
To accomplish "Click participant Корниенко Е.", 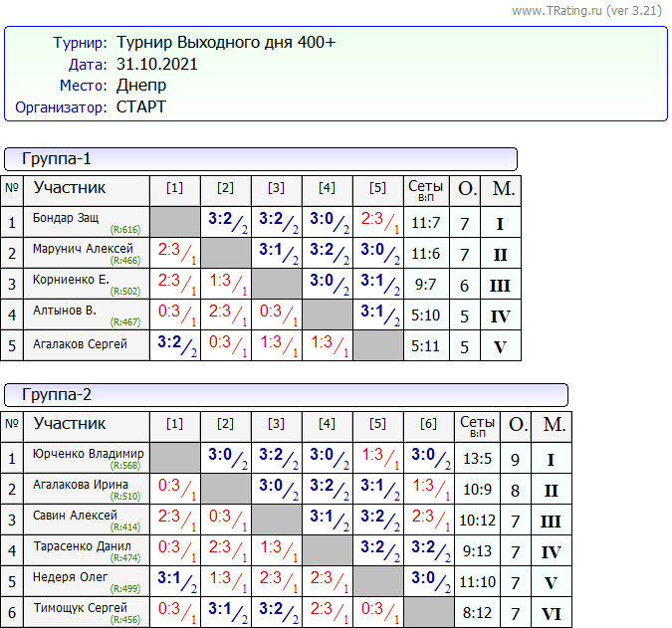I will (71, 280).
